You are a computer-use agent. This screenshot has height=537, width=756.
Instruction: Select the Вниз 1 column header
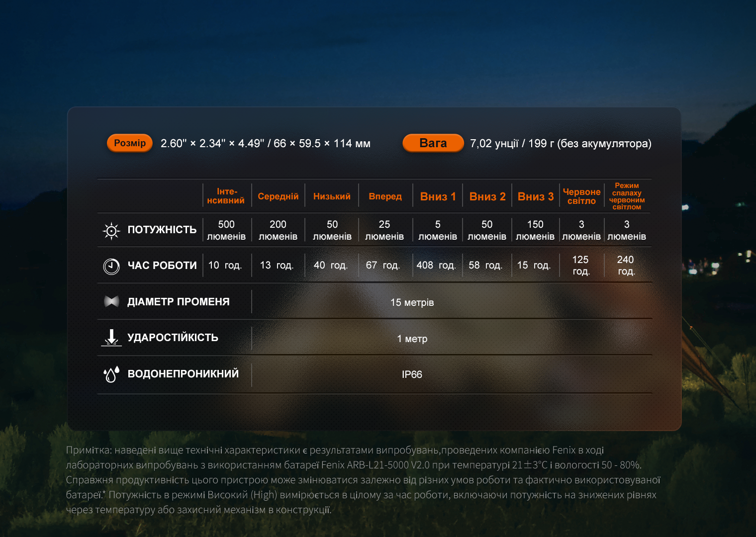click(438, 196)
